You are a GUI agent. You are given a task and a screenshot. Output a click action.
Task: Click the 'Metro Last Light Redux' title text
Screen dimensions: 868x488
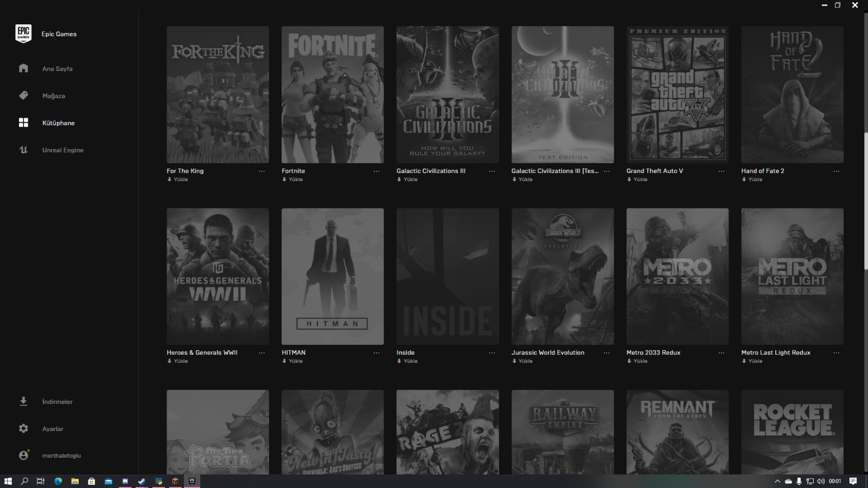click(x=776, y=352)
